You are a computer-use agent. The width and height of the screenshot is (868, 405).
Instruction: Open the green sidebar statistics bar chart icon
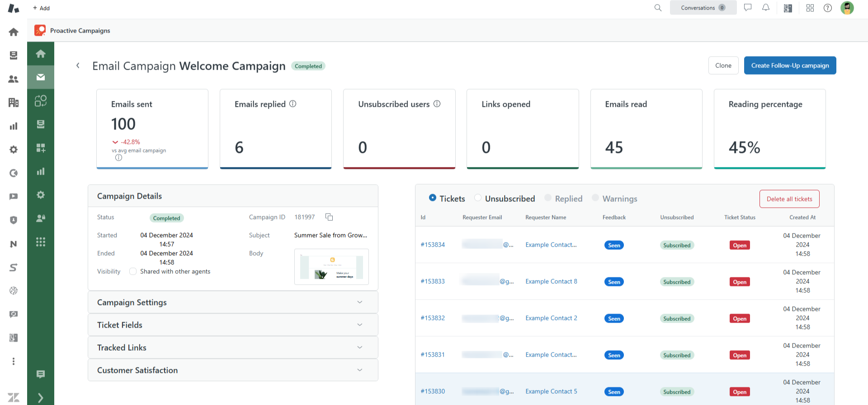click(41, 171)
